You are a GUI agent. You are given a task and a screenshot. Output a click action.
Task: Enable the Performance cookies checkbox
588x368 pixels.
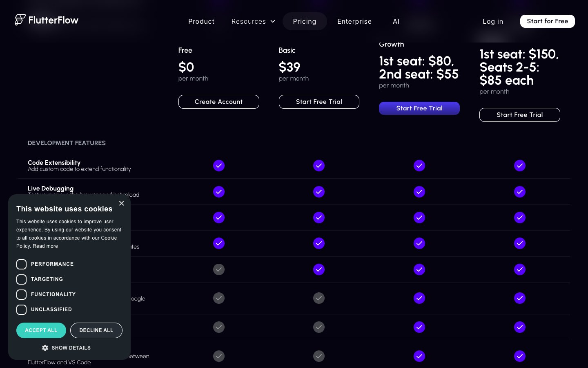coord(22,264)
